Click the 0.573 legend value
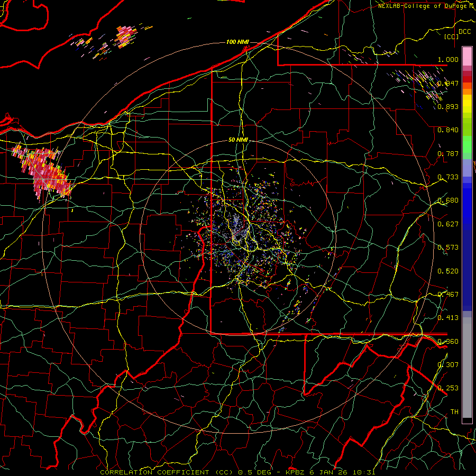476x476 pixels. [x=448, y=248]
